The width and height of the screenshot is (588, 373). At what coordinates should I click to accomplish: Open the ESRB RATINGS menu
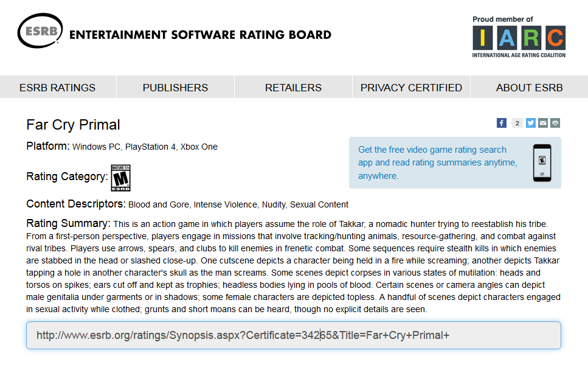(58, 88)
